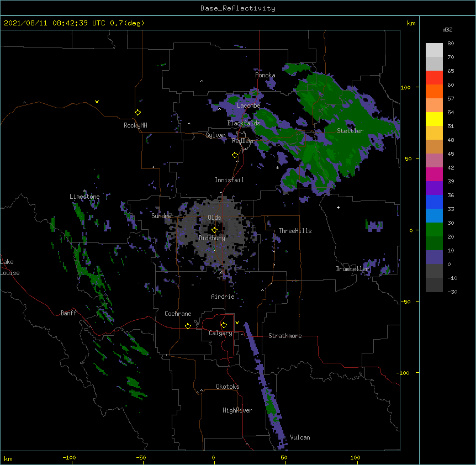This screenshot has width=476, height=465.
Task: Click the yellow diamond marker below RedDeer label
Action: 235,155
